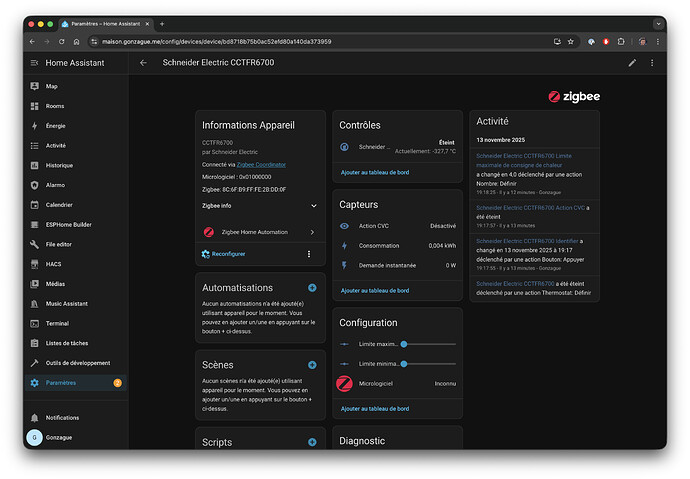Open the browser tab list dropdown

click(x=658, y=24)
